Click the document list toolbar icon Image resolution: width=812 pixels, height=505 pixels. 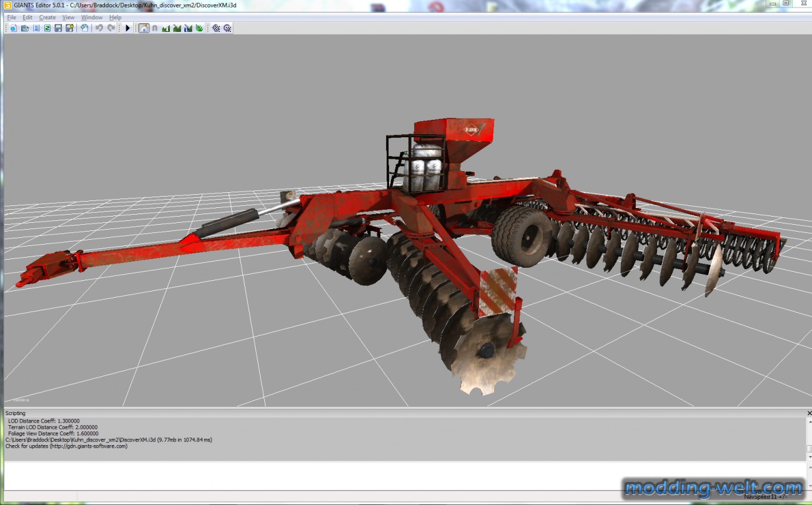[x=36, y=28]
